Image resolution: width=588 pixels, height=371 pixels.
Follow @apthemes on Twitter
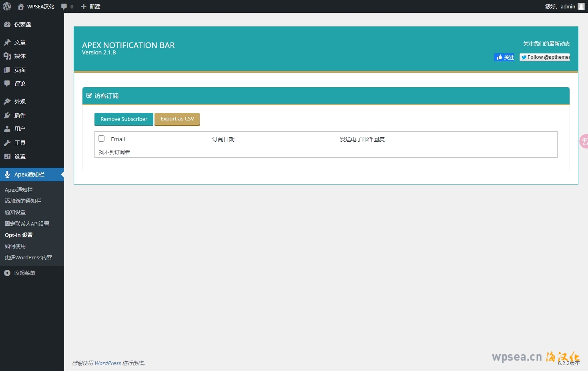pos(545,57)
